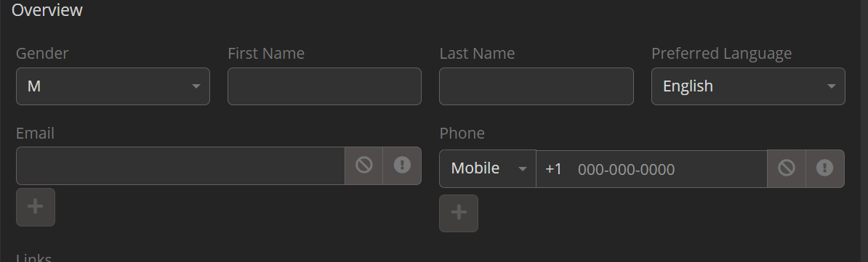Image resolution: width=868 pixels, height=262 pixels.
Task: Click the Preferred Language field label
Action: pos(721,54)
